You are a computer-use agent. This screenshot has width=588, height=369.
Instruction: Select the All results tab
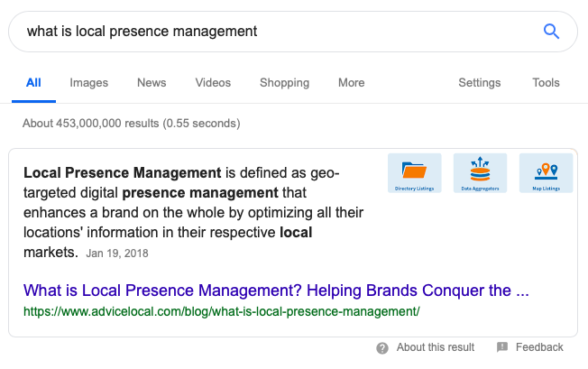[33, 83]
